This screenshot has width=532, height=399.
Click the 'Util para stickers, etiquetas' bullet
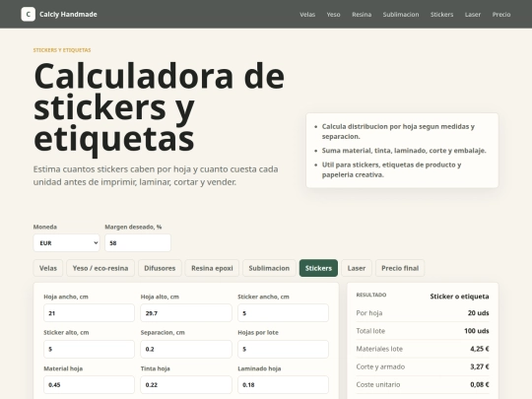click(x=391, y=169)
